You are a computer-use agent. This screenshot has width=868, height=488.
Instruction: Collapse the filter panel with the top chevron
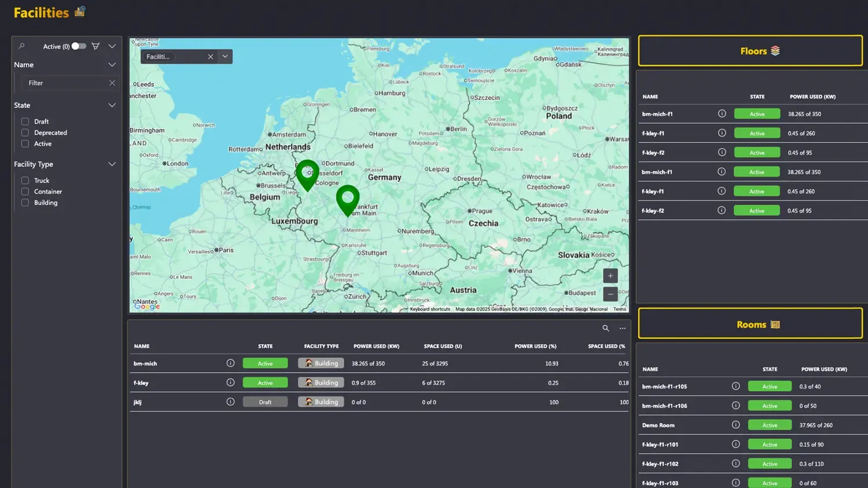[x=112, y=46]
